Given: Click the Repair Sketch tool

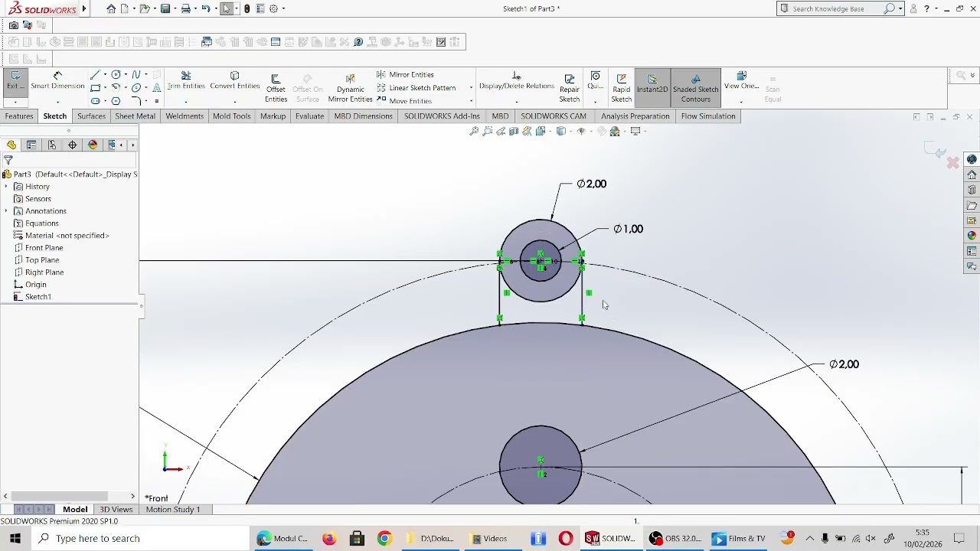Looking at the screenshot, I should [x=570, y=88].
